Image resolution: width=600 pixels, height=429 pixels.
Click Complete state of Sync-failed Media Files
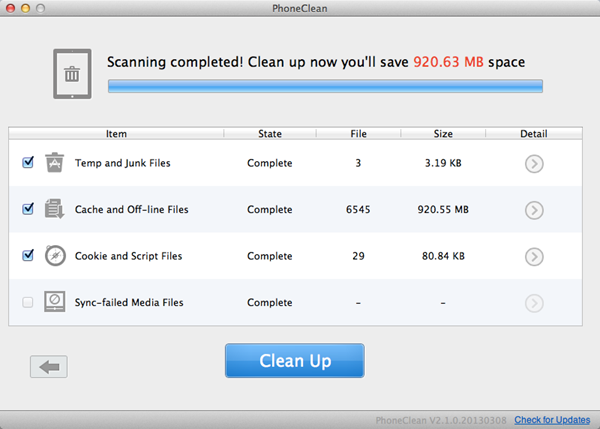[270, 302]
